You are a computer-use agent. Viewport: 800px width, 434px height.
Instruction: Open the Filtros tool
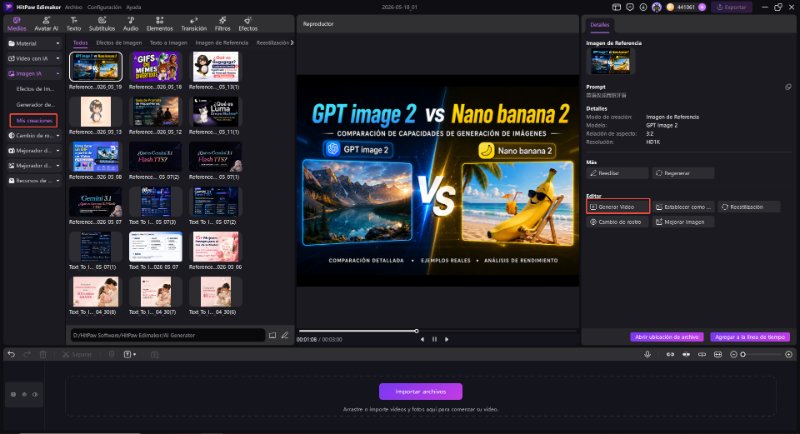222,24
